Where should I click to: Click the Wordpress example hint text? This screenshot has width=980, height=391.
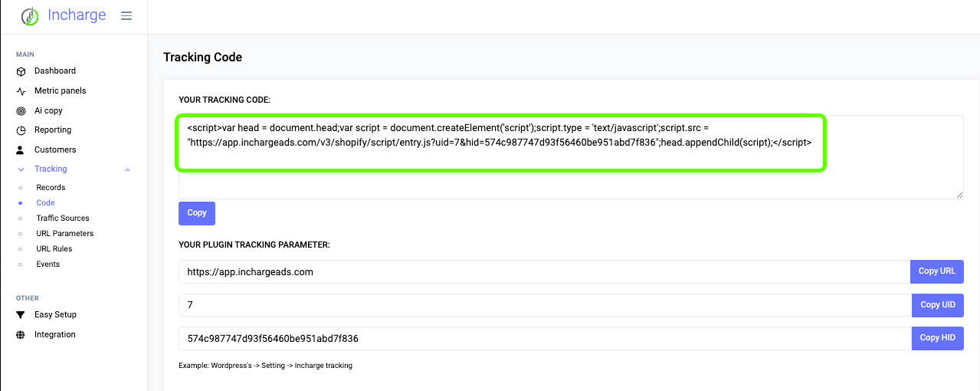265,366
